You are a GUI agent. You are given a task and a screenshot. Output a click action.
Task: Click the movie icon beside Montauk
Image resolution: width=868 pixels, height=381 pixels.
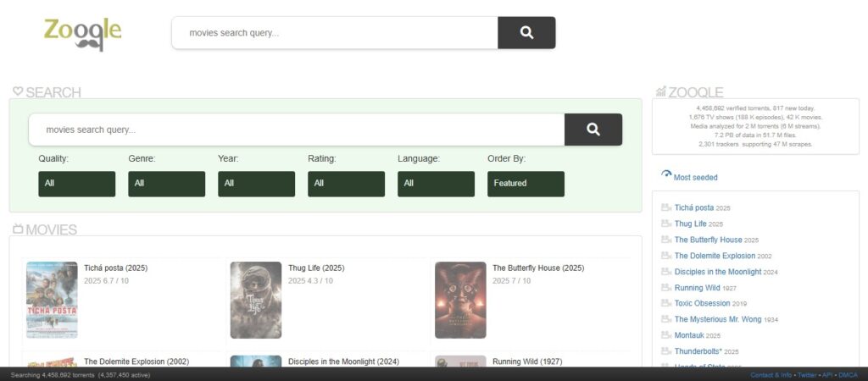pos(666,335)
